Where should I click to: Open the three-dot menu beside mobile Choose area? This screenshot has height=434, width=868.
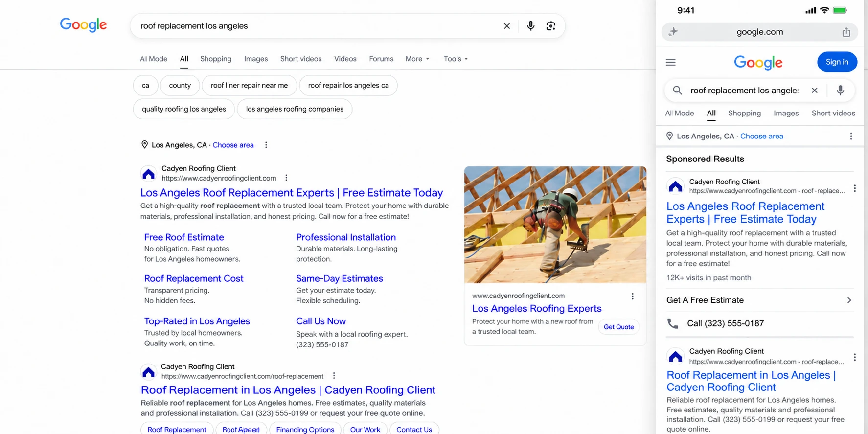coord(851,136)
